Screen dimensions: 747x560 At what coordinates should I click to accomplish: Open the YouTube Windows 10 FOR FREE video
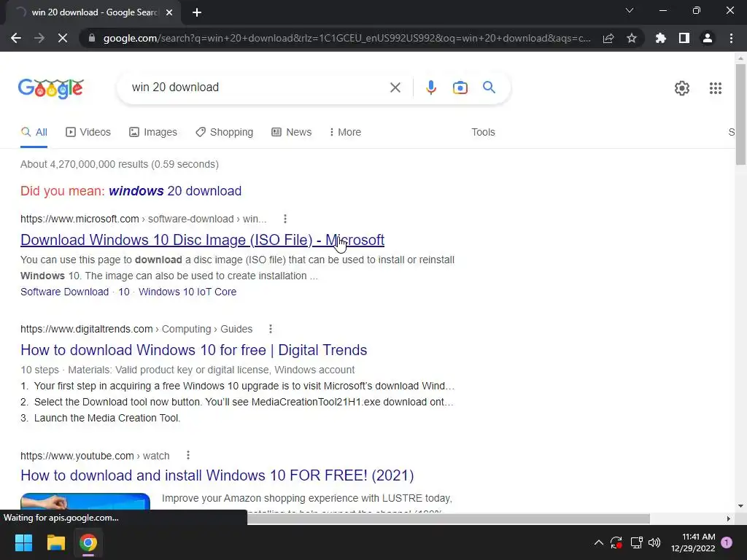pyautogui.click(x=217, y=475)
